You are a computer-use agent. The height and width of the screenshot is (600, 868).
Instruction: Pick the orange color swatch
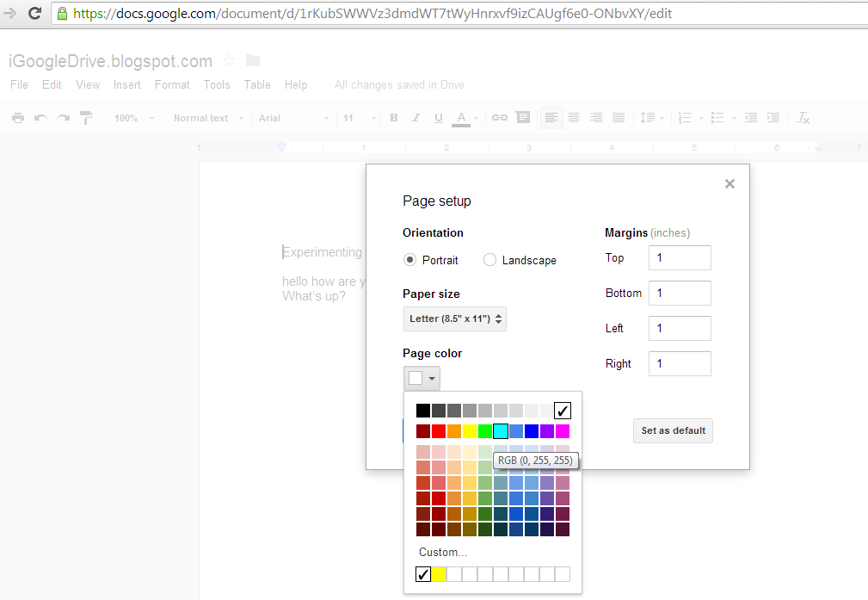454,431
